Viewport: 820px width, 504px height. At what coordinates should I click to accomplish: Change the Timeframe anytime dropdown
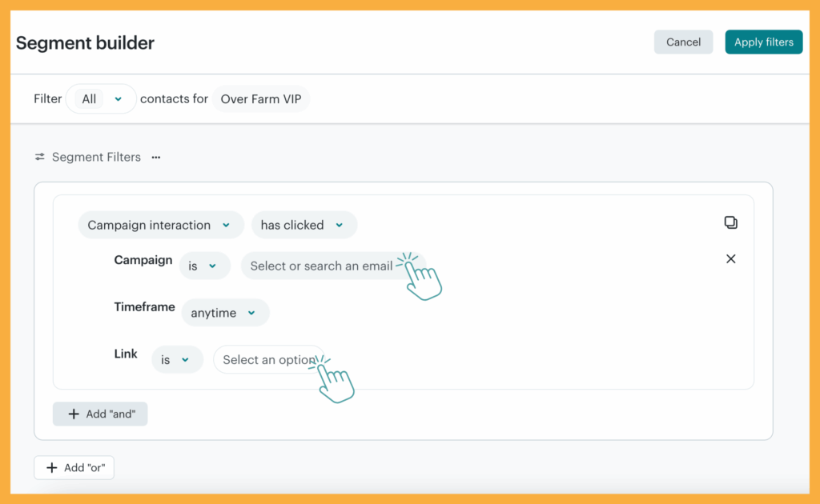[x=225, y=313]
